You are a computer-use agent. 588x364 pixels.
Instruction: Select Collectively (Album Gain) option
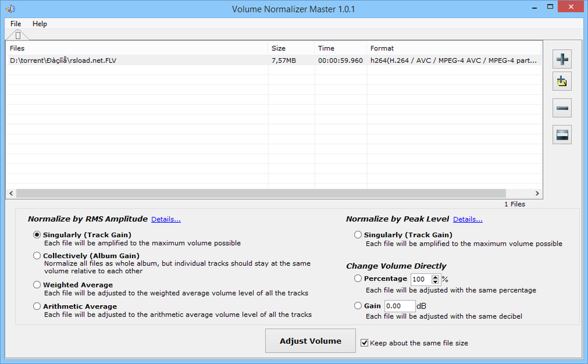point(37,256)
